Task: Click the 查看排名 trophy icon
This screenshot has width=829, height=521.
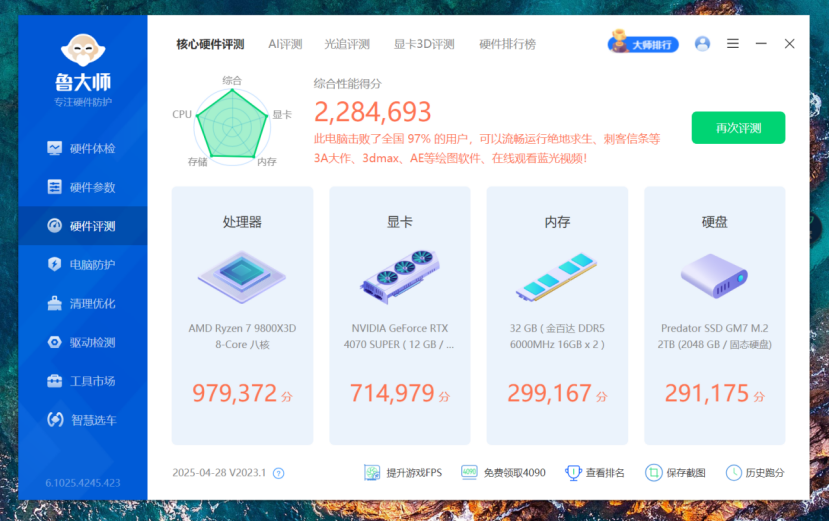Action: click(573, 472)
